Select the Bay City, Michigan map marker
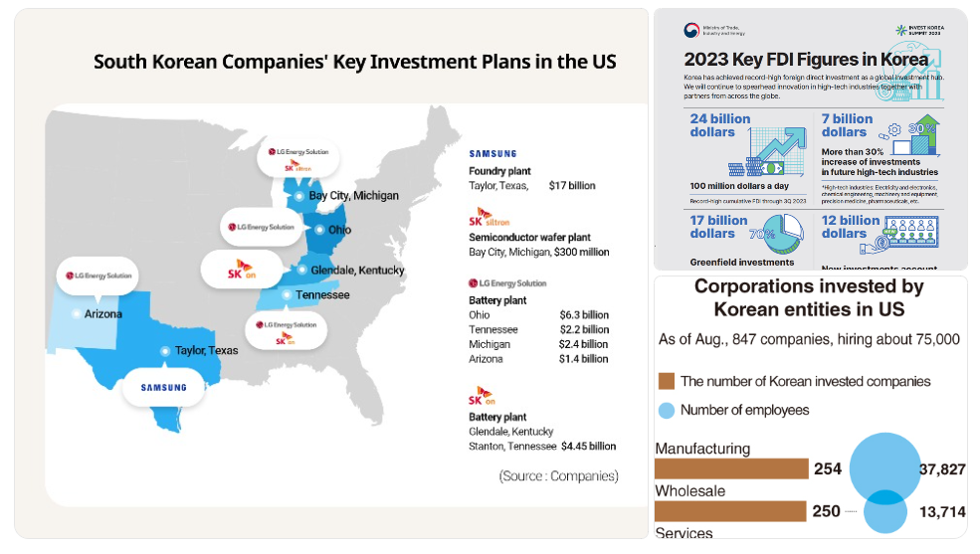Image resolution: width=980 pixels, height=554 pixels. (299, 196)
